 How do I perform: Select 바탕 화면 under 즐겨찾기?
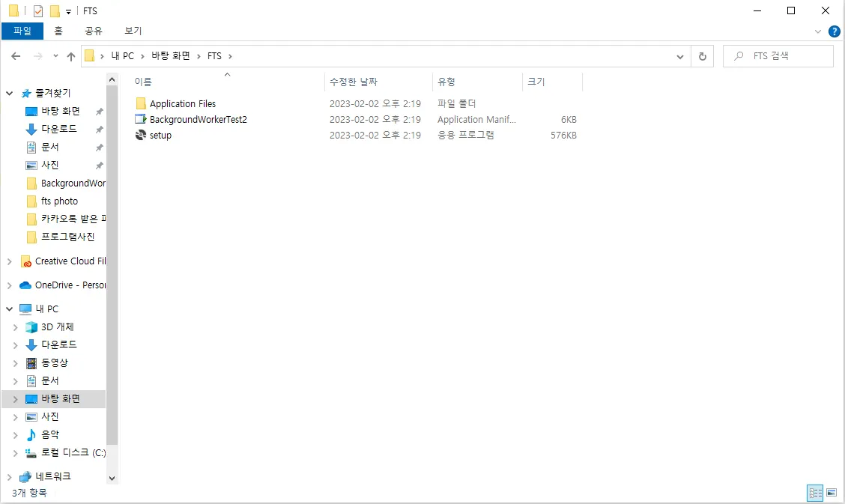[x=61, y=111]
